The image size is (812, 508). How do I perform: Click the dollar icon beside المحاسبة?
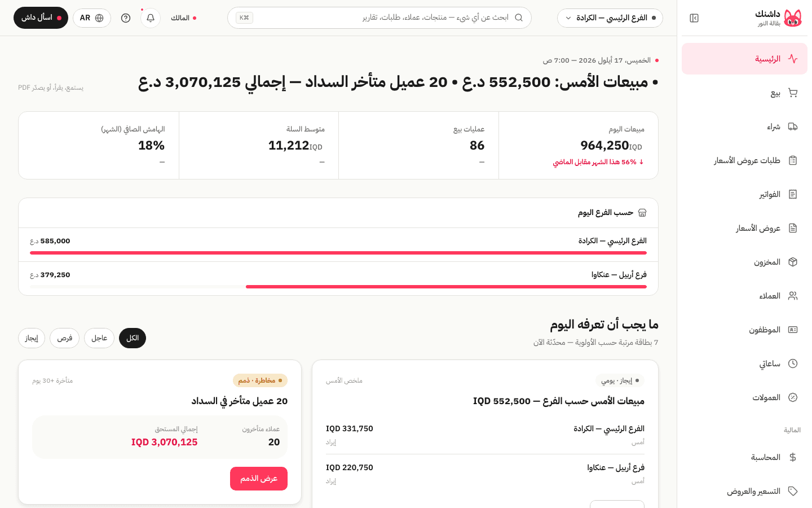click(x=793, y=457)
